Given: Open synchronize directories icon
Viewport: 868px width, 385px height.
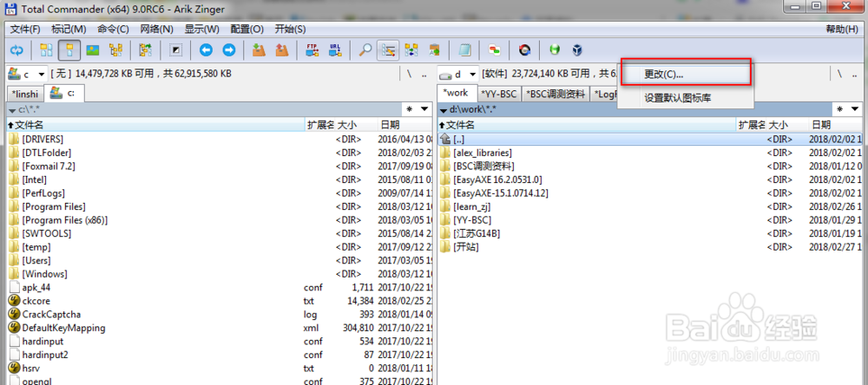Looking at the screenshot, I should (x=411, y=51).
